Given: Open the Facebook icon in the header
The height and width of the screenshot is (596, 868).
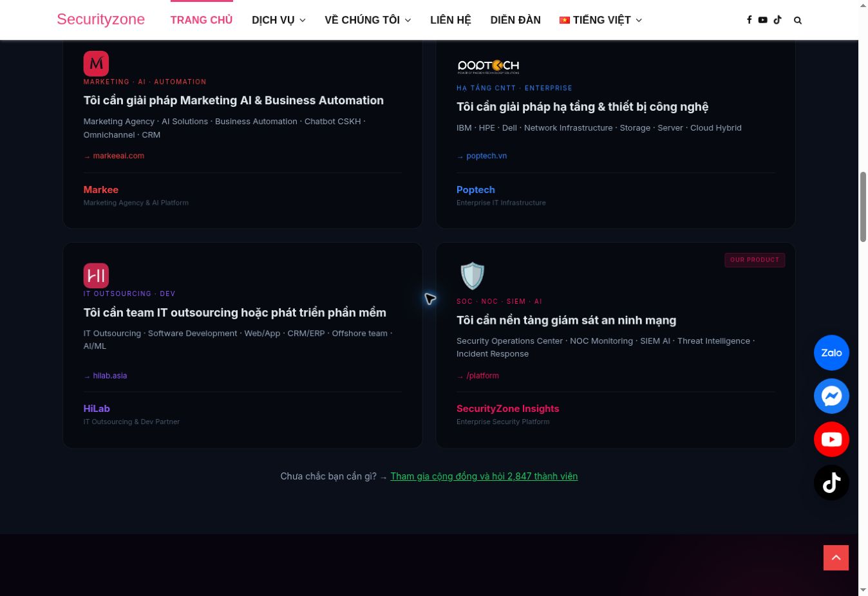Looking at the screenshot, I should pyautogui.click(x=749, y=20).
